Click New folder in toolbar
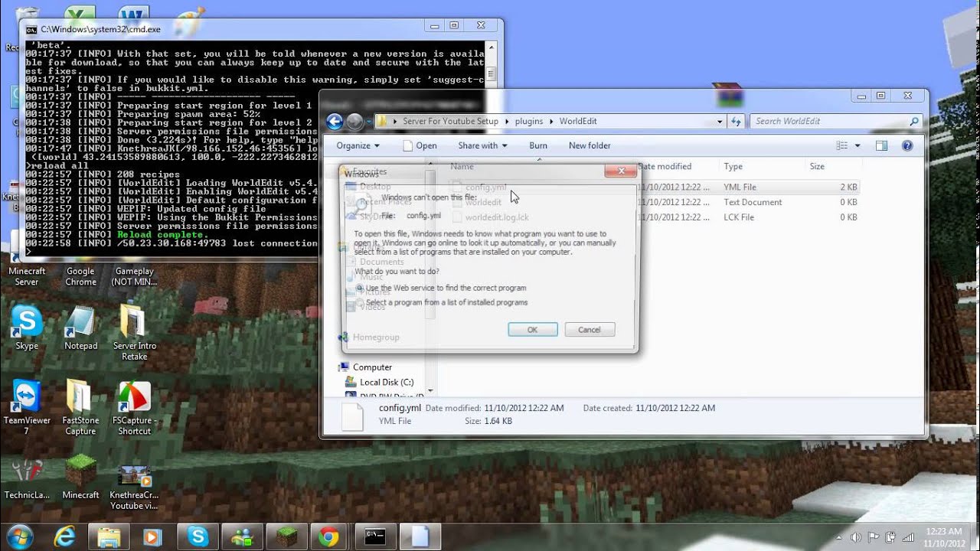 point(590,145)
